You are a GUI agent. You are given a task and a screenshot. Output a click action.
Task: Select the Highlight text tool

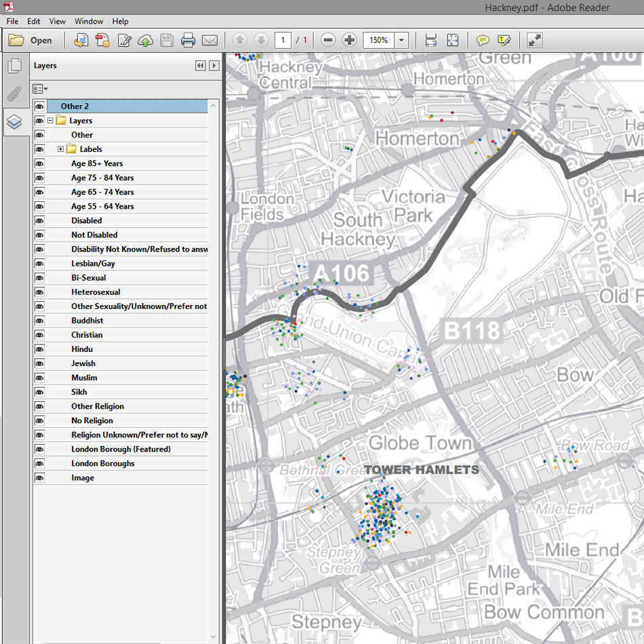coord(504,41)
